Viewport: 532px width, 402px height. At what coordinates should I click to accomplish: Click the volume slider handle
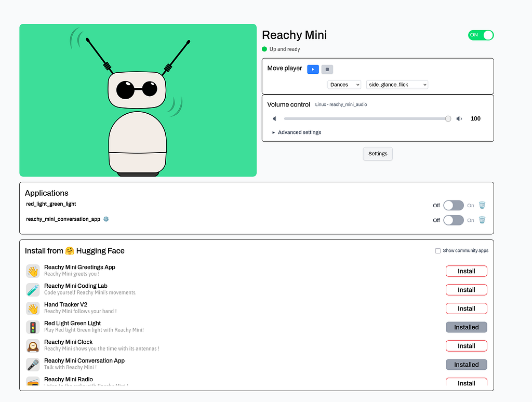448,118
